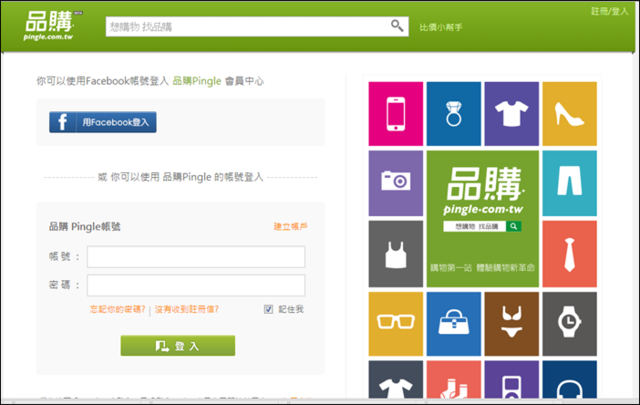Select the brown bikini category tile

click(511, 324)
